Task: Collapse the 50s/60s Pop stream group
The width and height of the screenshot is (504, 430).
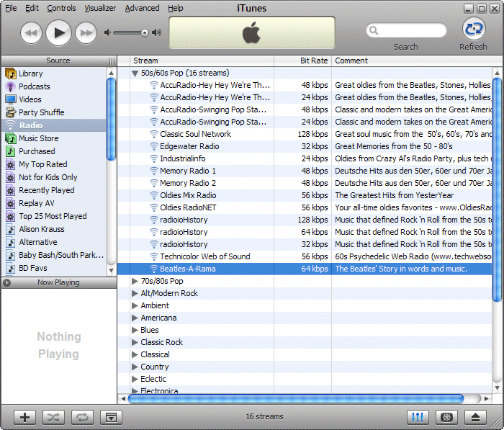Action: point(135,73)
